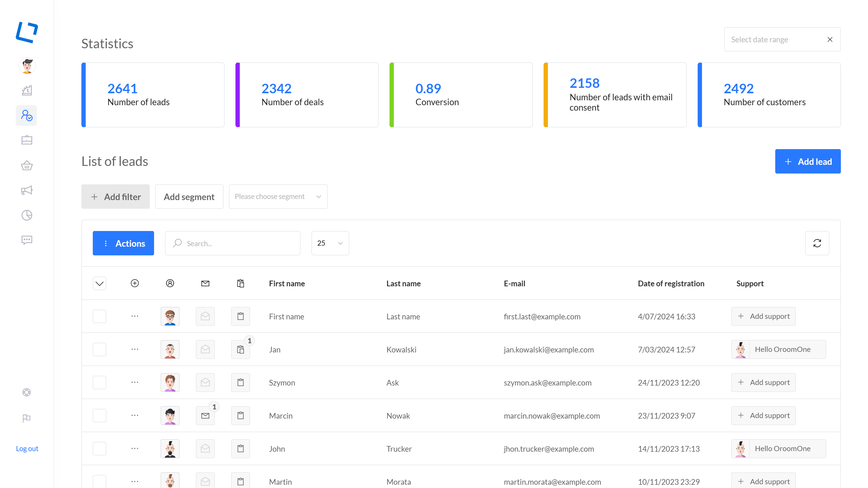The image size is (868, 488).
Task: Open Jan Kowalski's clipboard notes icon
Action: coord(240,349)
